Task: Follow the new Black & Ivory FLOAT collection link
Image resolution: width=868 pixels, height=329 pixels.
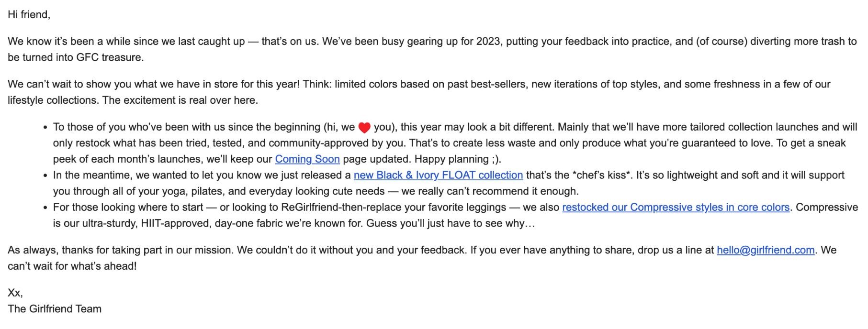Action: point(438,175)
